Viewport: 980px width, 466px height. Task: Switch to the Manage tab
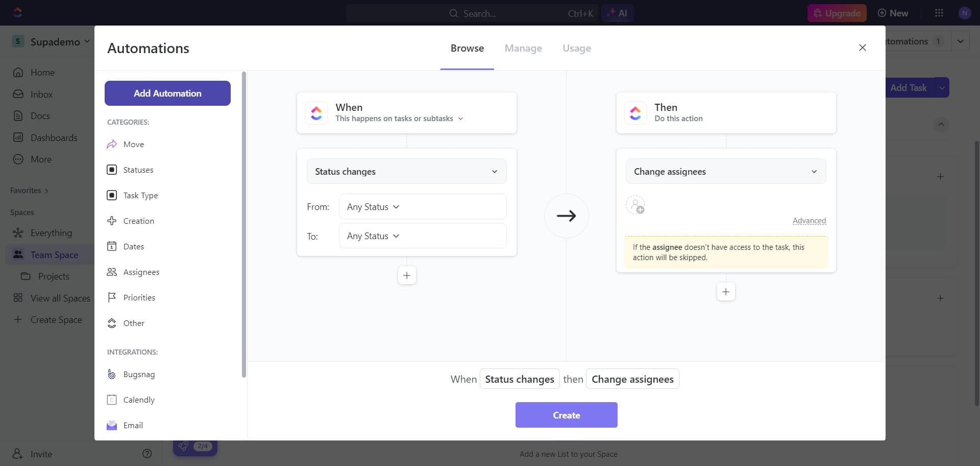click(523, 48)
